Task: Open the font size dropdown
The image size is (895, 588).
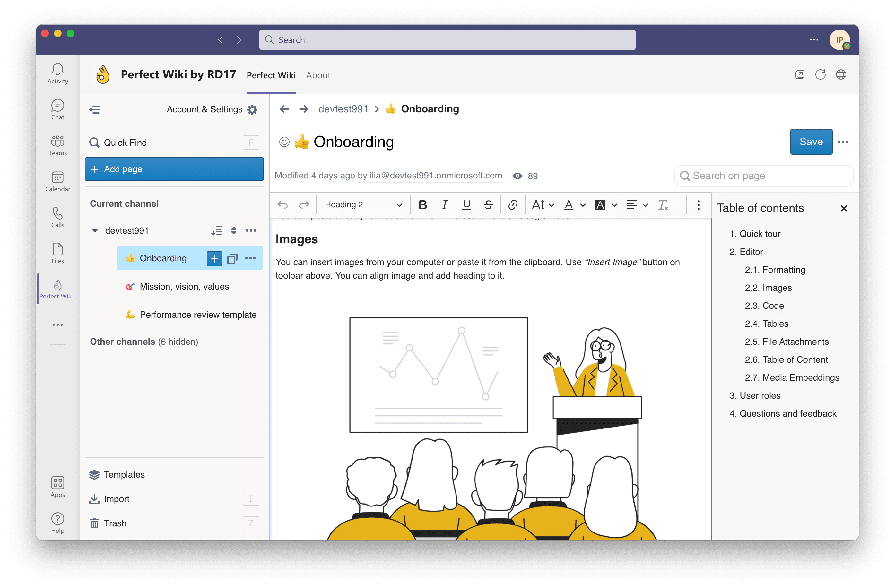Action: [543, 204]
